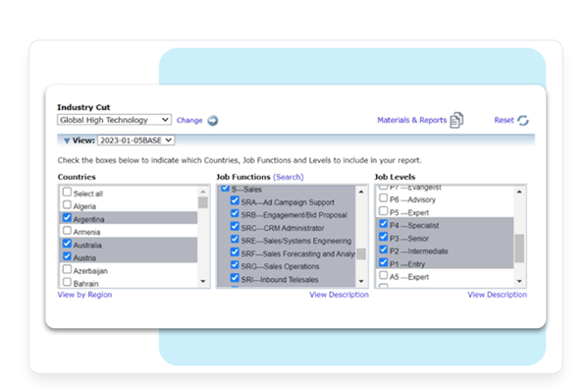Open View Description under Job Functions
The width and height of the screenshot is (588, 392).
[339, 295]
